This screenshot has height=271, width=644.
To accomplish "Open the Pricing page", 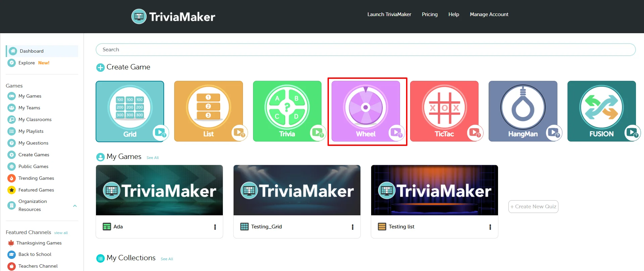I will click(x=430, y=14).
